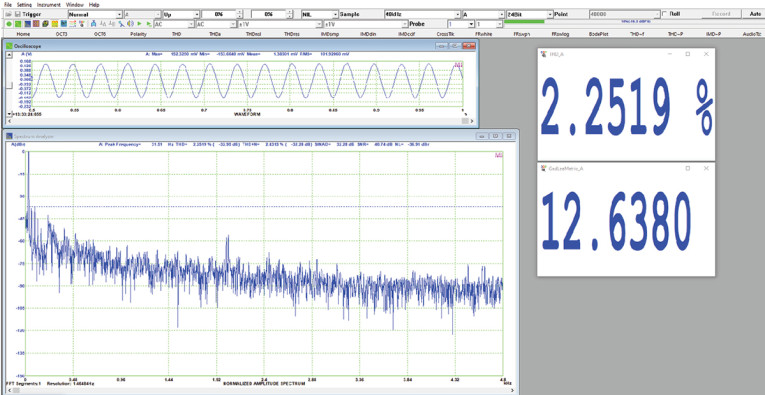Viewport: 765px width, 395px height.
Task: Click the green play arrow icon
Action: pyautogui.click(x=139, y=23)
